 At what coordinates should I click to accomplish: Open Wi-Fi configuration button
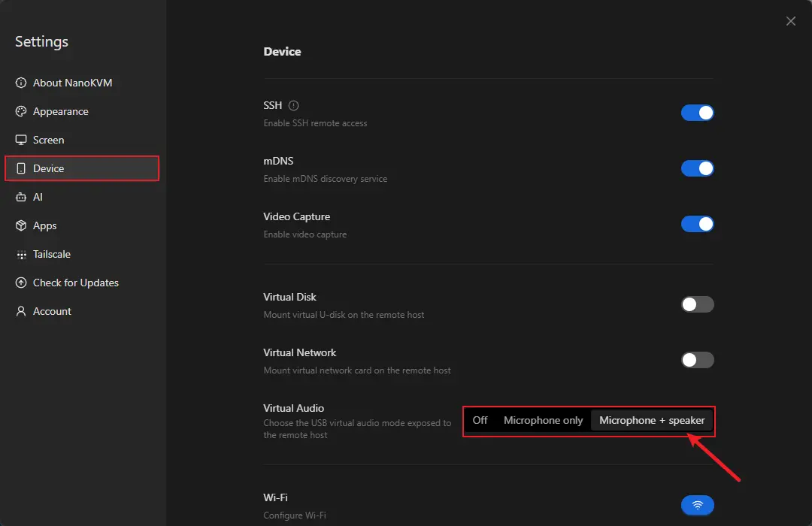point(697,505)
